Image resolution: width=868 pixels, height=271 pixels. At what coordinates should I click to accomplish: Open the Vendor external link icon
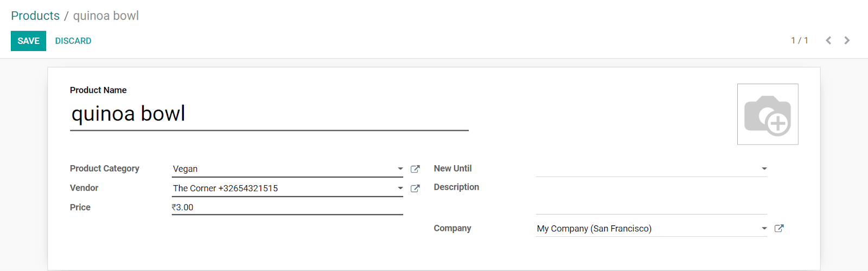coord(415,188)
